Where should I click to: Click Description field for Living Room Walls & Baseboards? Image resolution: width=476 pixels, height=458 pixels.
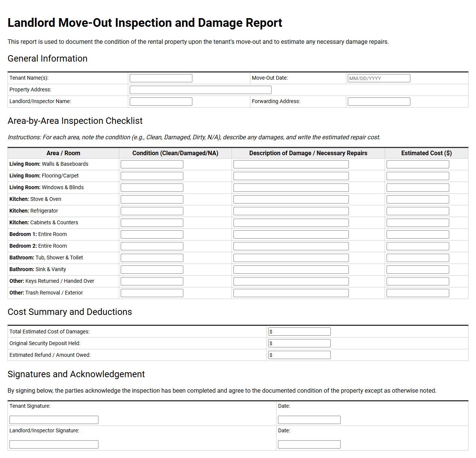click(x=291, y=164)
